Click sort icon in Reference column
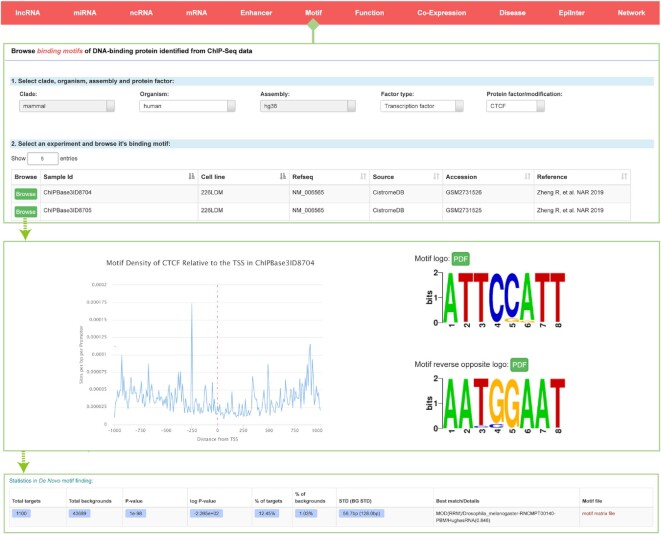The height and width of the screenshot is (534, 661). pyautogui.click(x=624, y=177)
